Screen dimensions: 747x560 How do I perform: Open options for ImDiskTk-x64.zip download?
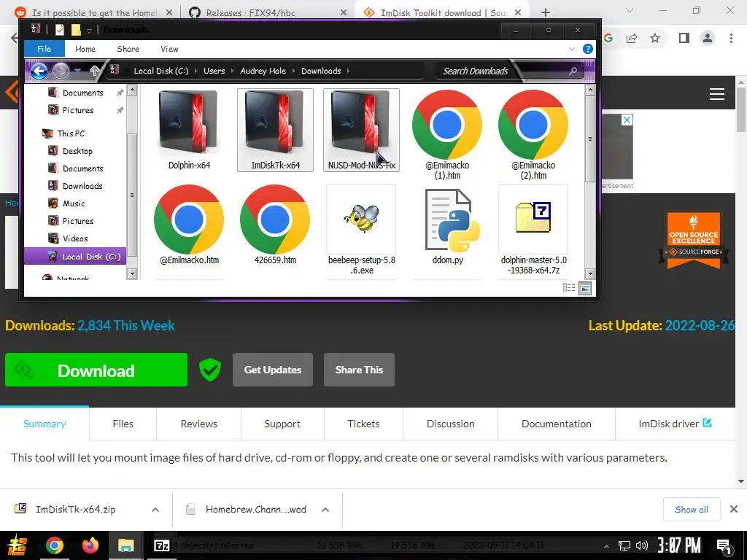[x=155, y=510]
